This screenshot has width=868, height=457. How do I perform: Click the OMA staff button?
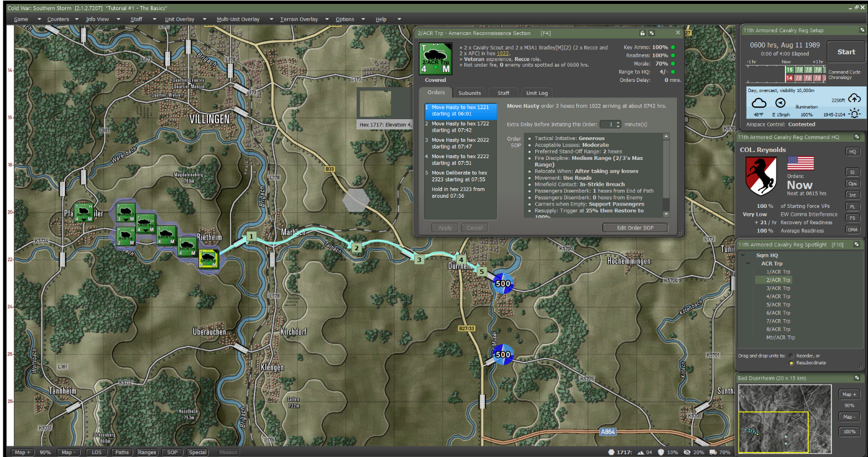(852, 229)
